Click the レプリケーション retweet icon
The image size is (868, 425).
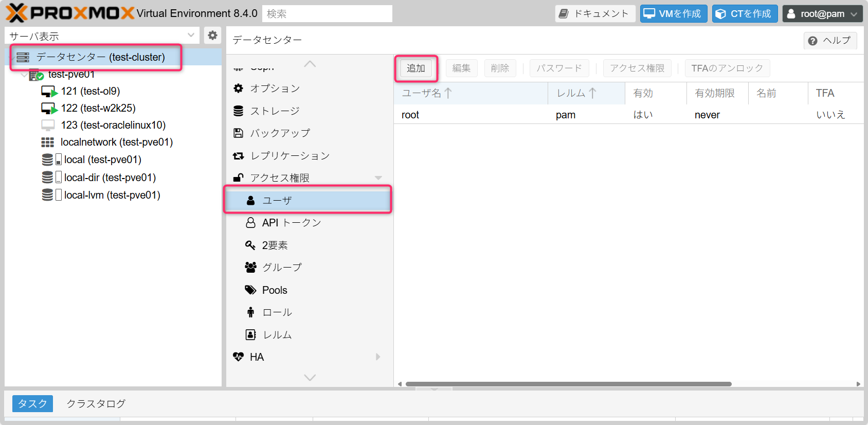click(238, 156)
